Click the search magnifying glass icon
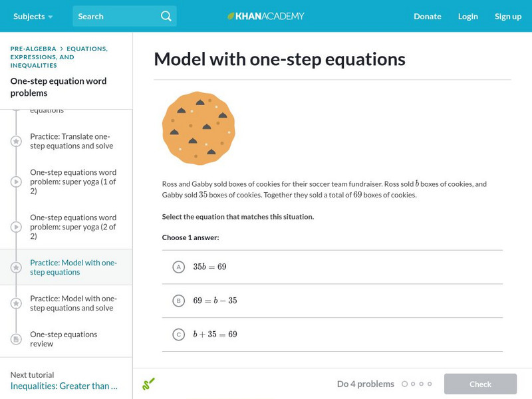This screenshot has height=399, width=532. point(166,16)
